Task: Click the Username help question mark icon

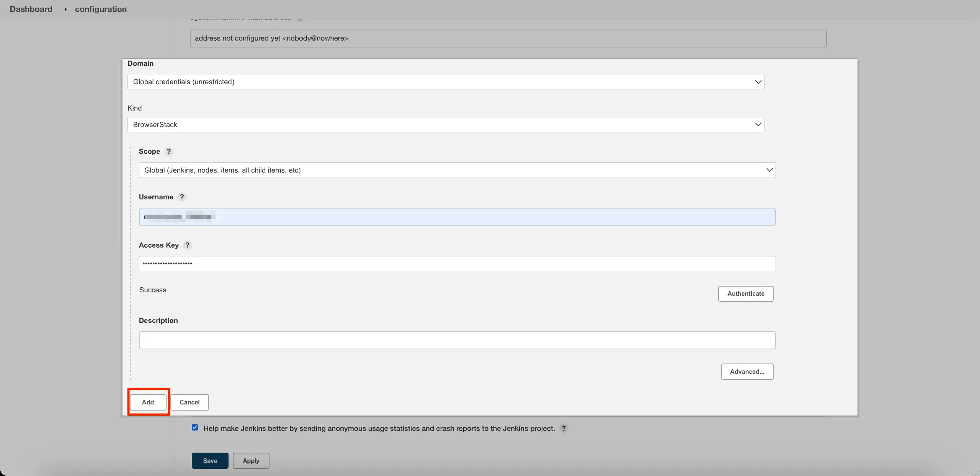Action: 182,197
